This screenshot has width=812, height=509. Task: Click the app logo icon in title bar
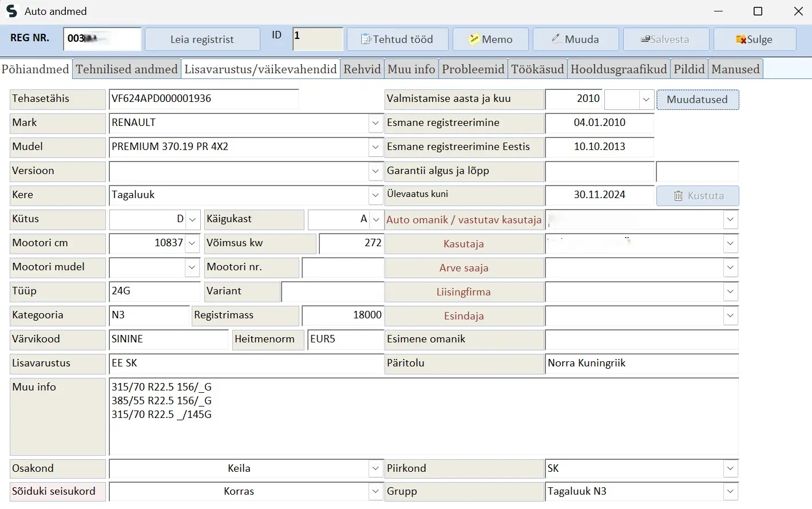click(x=11, y=11)
